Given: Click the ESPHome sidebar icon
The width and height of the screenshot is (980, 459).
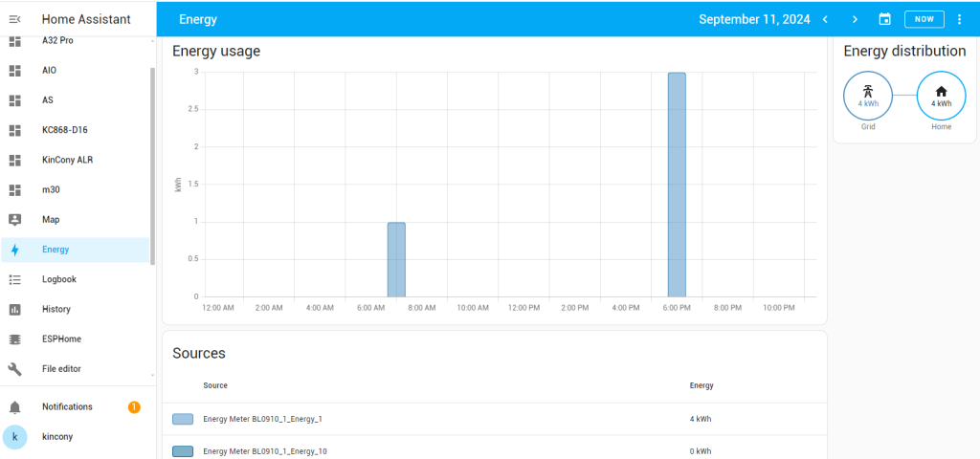Looking at the screenshot, I should (x=14, y=339).
